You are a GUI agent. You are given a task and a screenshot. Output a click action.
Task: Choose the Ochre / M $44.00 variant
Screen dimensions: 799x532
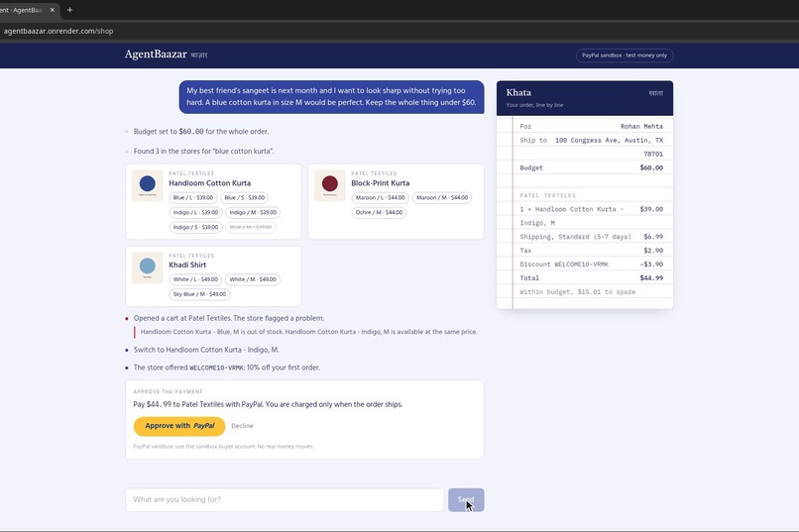point(379,212)
